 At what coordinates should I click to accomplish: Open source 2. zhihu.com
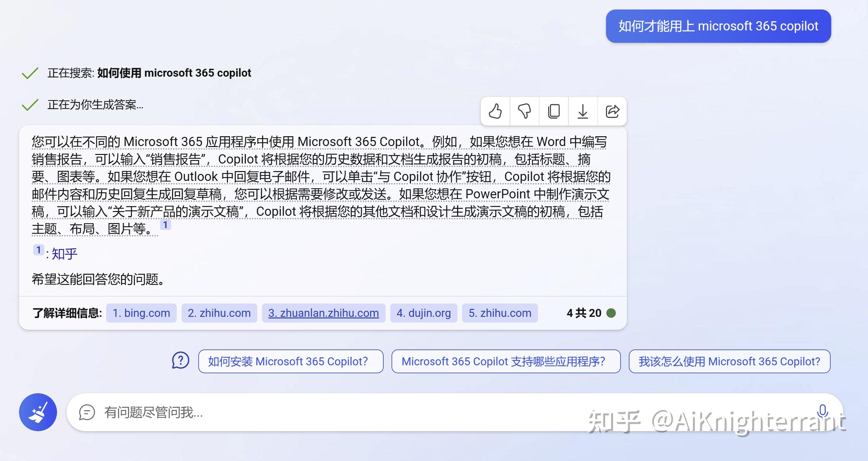219,313
